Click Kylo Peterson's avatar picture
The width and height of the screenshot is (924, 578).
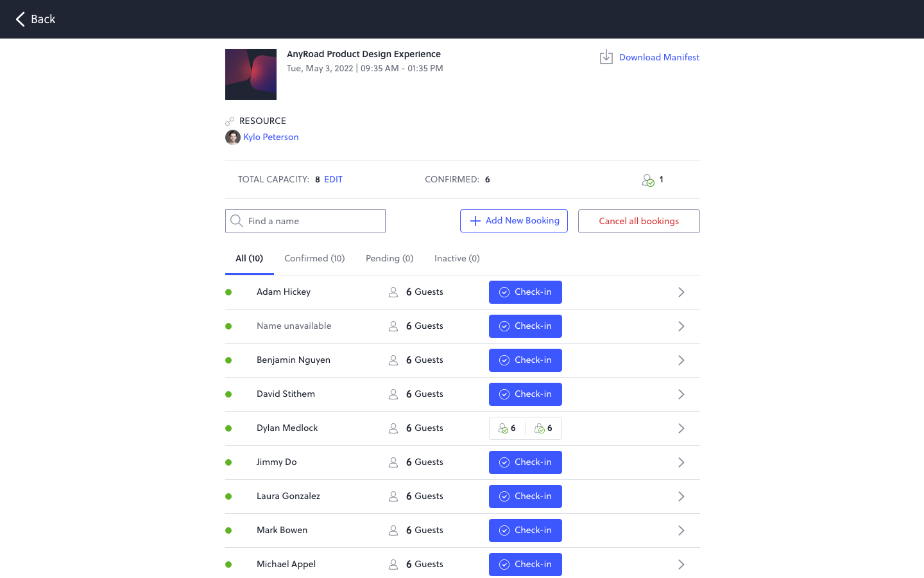(x=232, y=137)
